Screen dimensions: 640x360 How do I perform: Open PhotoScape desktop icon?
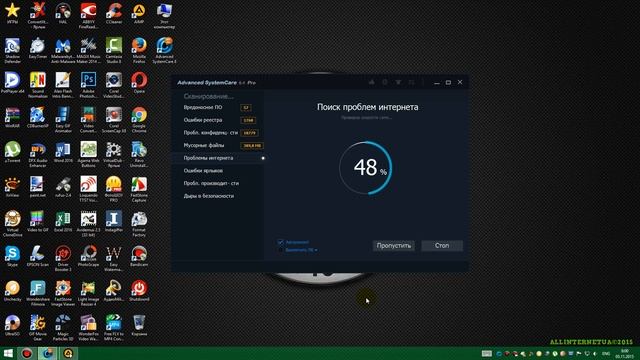pos(88,256)
